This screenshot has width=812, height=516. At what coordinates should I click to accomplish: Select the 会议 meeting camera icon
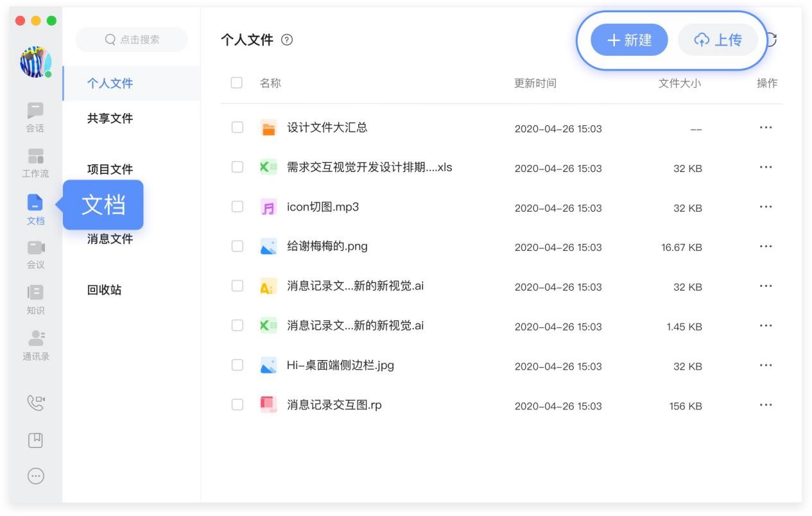coord(35,248)
